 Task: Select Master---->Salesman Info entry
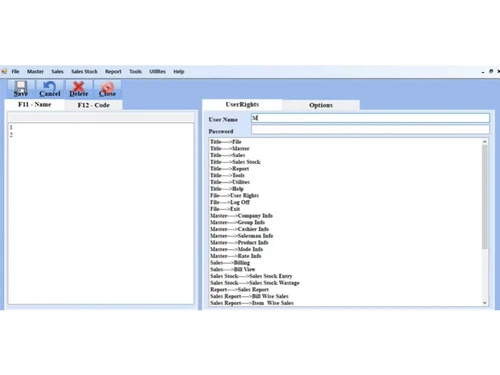pos(242,236)
